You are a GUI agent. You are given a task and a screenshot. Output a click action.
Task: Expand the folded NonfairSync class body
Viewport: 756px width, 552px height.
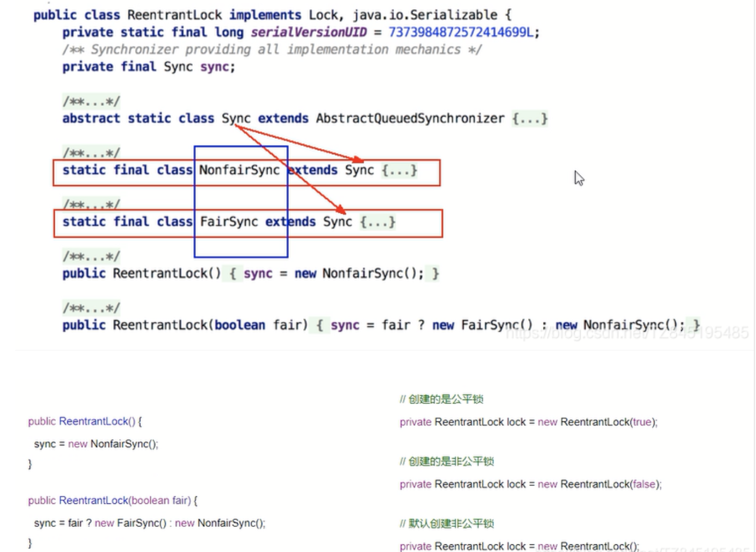(x=399, y=170)
